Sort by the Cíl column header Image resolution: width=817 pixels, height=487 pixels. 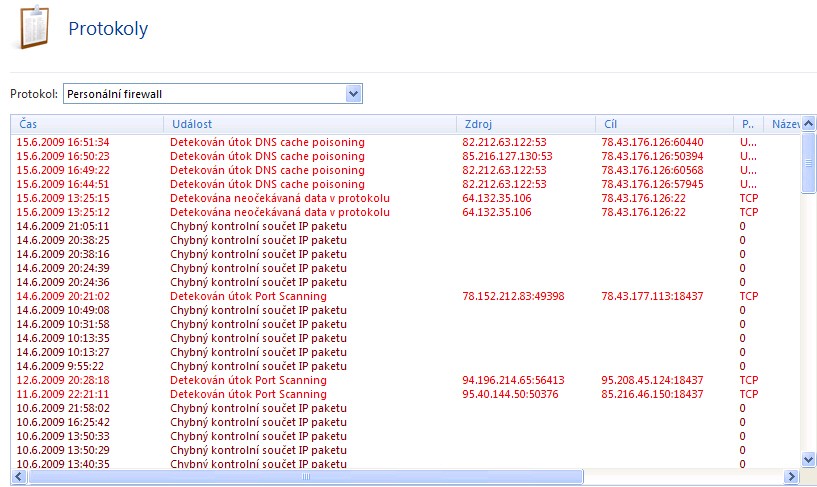[664, 124]
